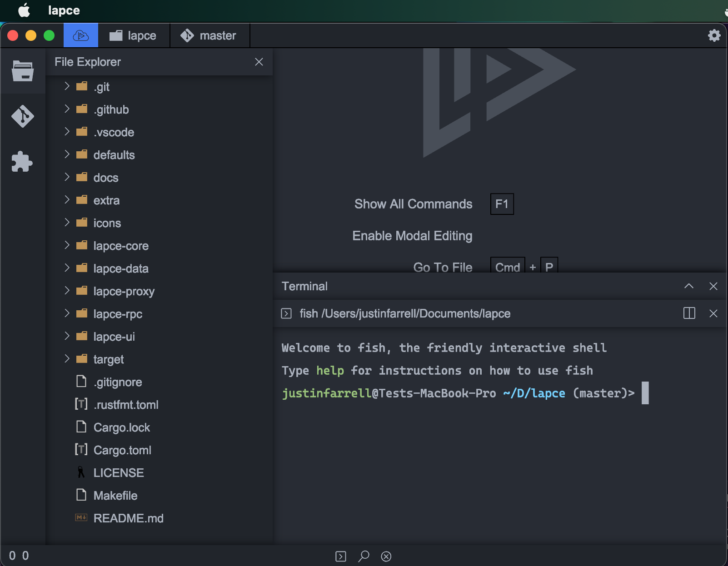Expand the lapce-core folder
This screenshot has height=566, width=728.
(x=67, y=245)
